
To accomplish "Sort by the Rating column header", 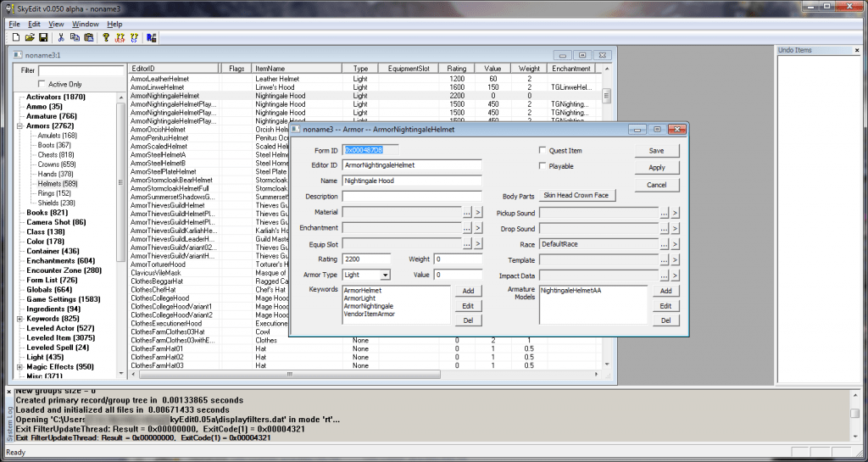I will pyautogui.click(x=457, y=69).
